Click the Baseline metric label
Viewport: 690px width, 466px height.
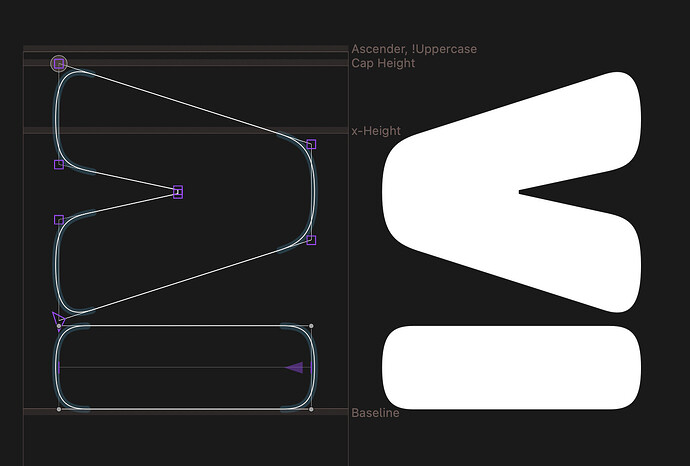click(375, 413)
